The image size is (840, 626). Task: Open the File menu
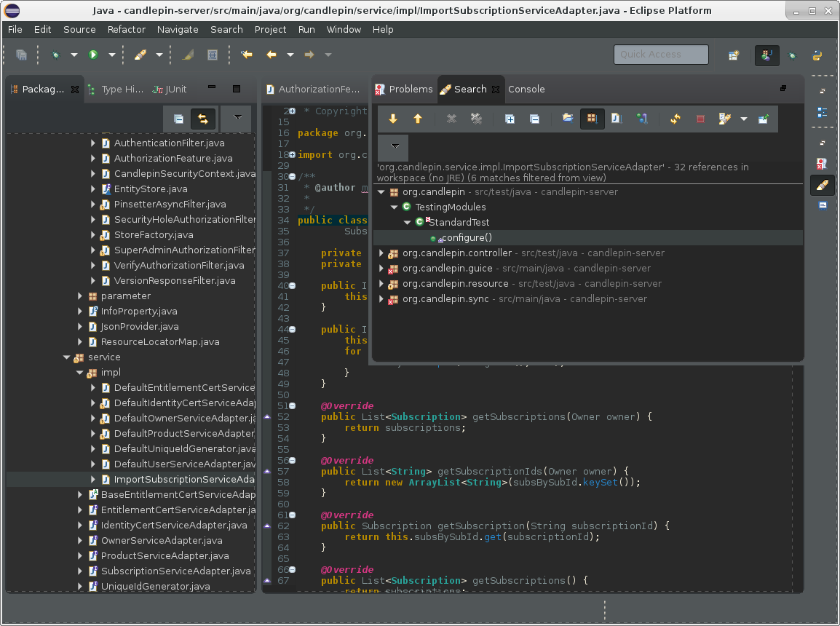(15, 29)
